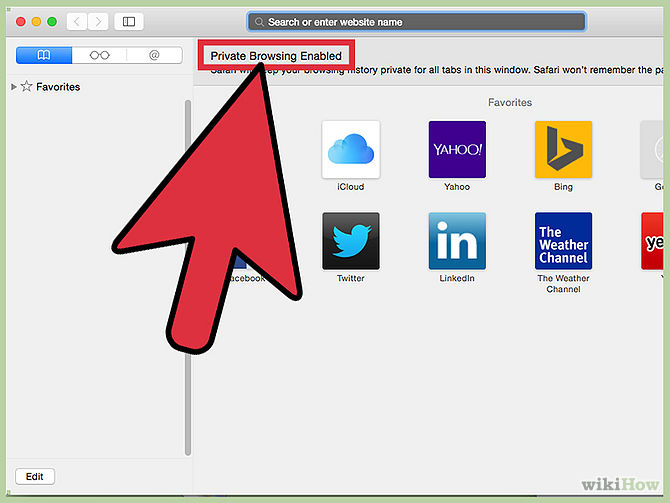670x503 pixels.
Task: Open the Bing favorite icon
Action: (563, 149)
